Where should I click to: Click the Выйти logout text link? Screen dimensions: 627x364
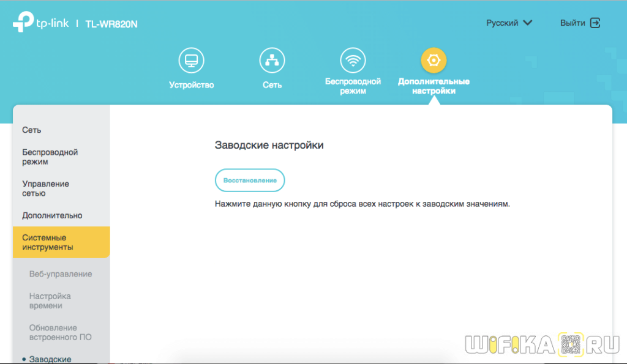point(573,23)
